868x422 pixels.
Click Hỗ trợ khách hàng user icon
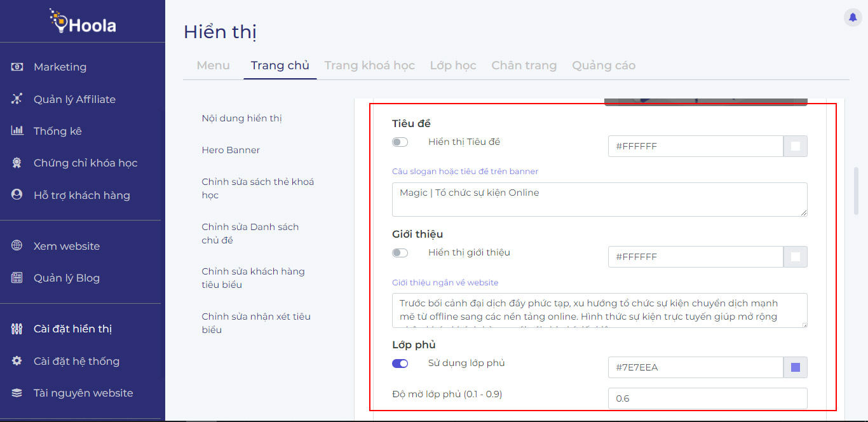17,195
